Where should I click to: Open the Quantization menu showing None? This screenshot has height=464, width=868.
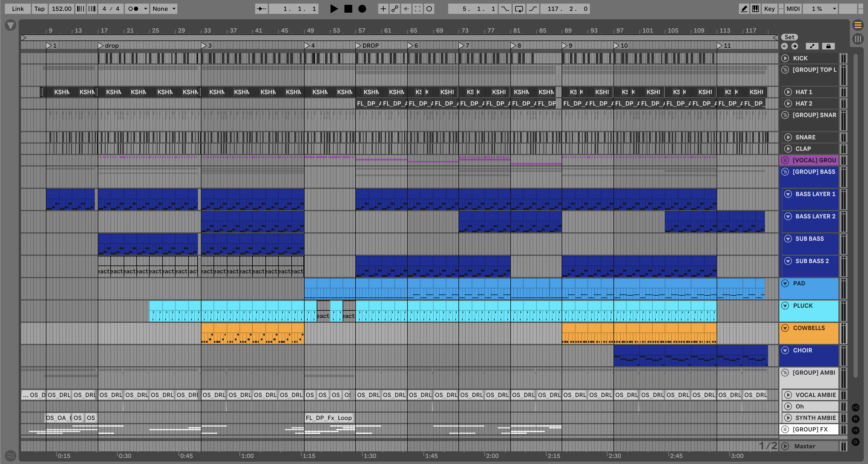[164, 9]
